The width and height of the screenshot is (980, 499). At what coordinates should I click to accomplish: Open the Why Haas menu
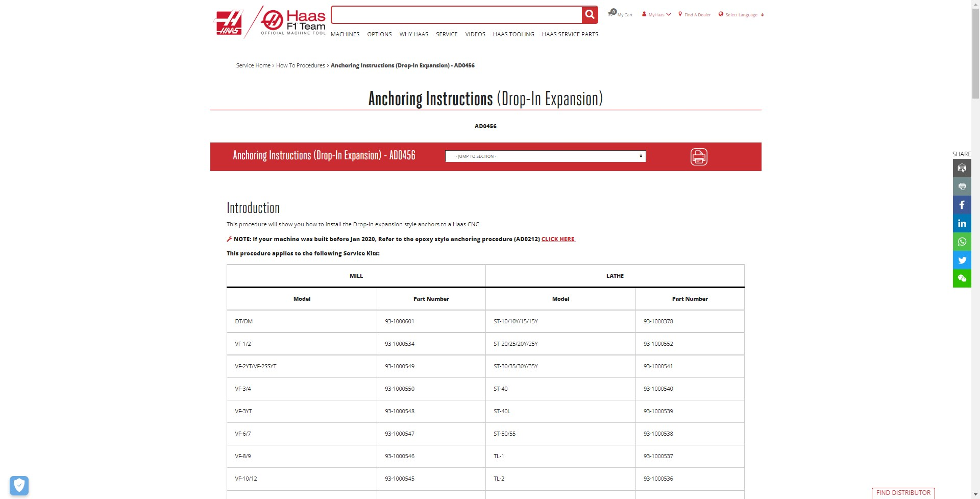[413, 34]
